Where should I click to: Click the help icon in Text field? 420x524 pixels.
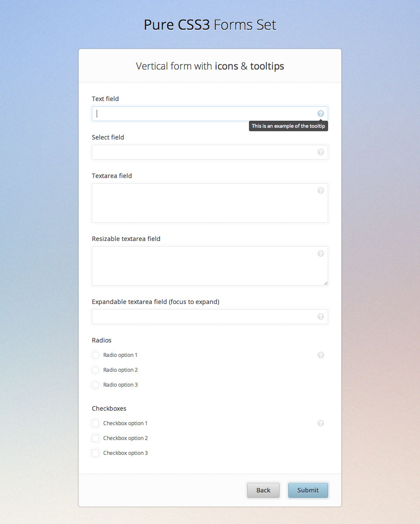coord(321,114)
